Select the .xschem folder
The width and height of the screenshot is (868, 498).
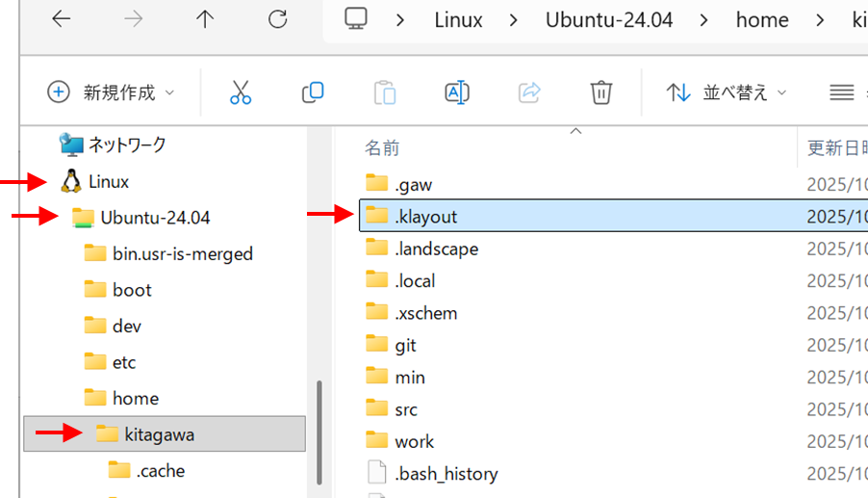[425, 313]
